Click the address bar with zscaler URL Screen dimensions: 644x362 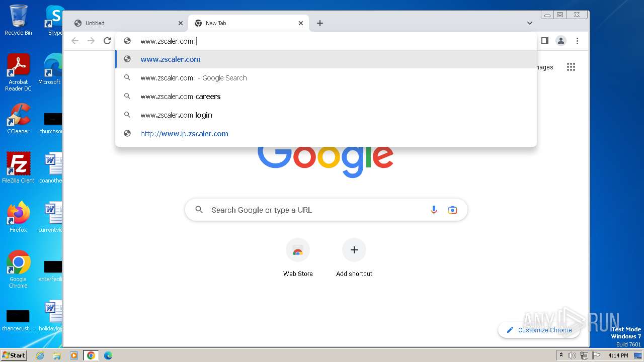(x=326, y=41)
